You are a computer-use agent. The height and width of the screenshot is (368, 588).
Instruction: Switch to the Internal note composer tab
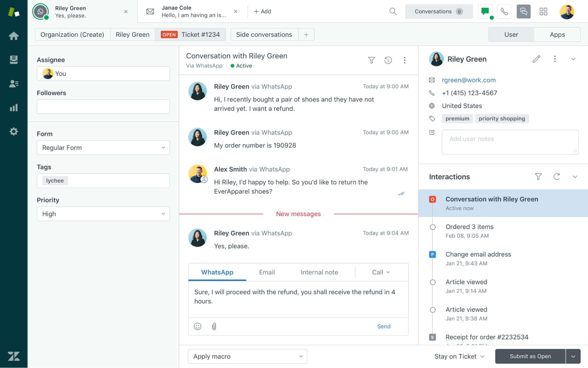(319, 272)
